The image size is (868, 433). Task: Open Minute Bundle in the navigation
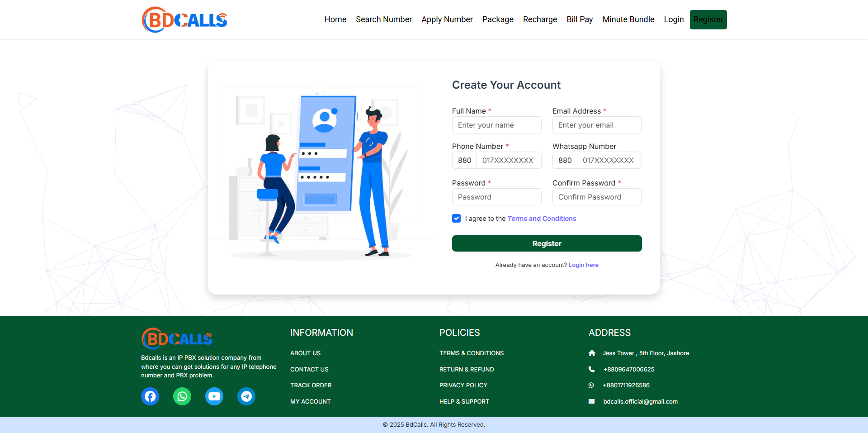point(628,19)
